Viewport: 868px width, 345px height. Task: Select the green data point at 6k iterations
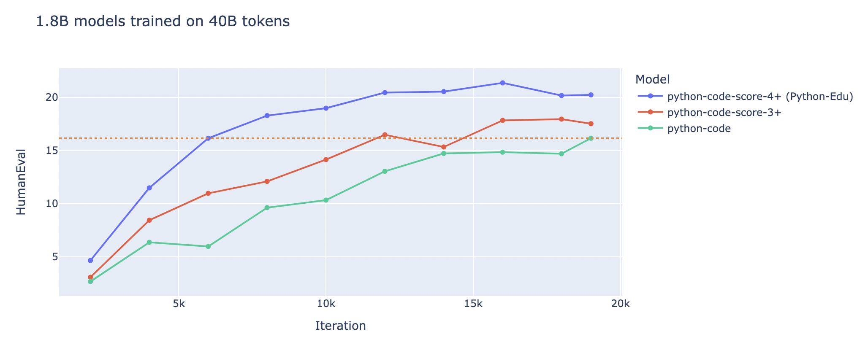point(208,246)
